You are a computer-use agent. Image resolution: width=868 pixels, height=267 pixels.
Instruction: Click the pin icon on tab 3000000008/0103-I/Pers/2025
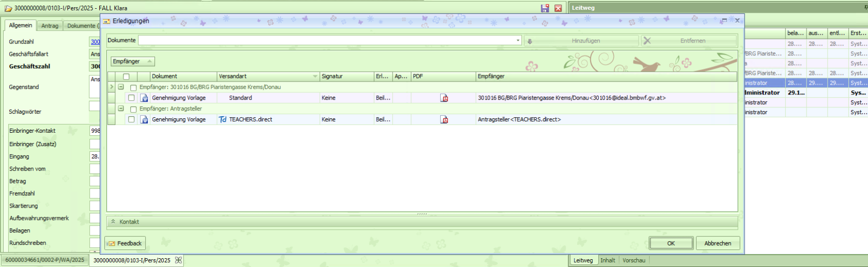pos(178,260)
